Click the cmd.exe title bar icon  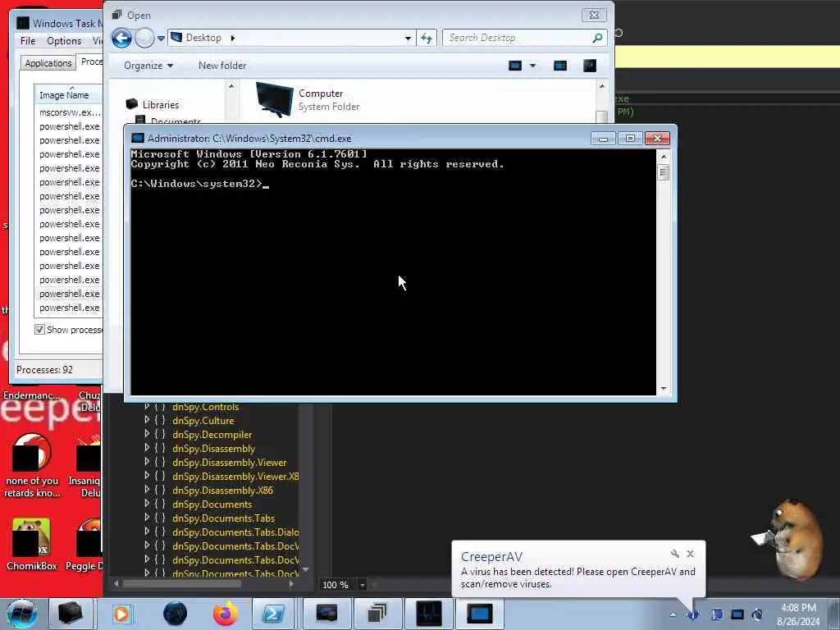138,138
